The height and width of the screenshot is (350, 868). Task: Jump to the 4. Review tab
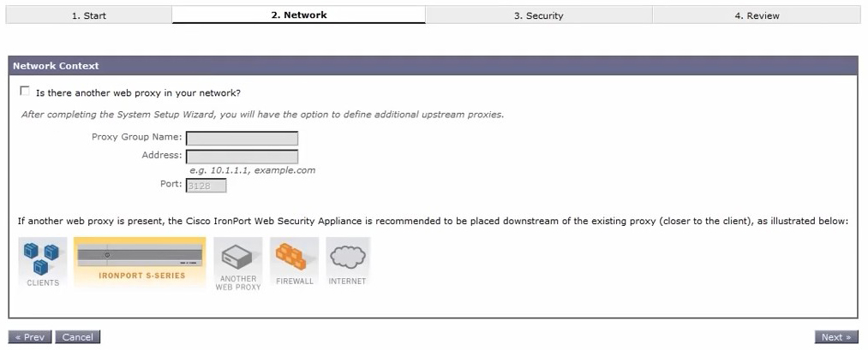(757, 15)
